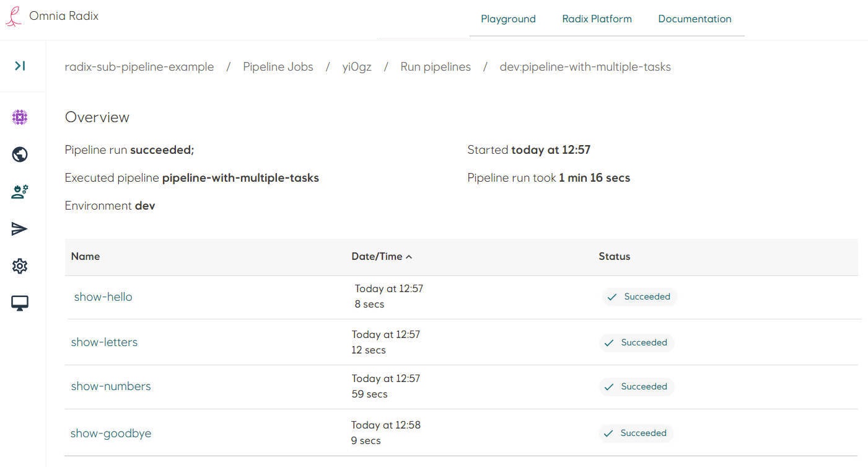
Task: Open Configuration via the gear icon
Action: tap(20, 266)
